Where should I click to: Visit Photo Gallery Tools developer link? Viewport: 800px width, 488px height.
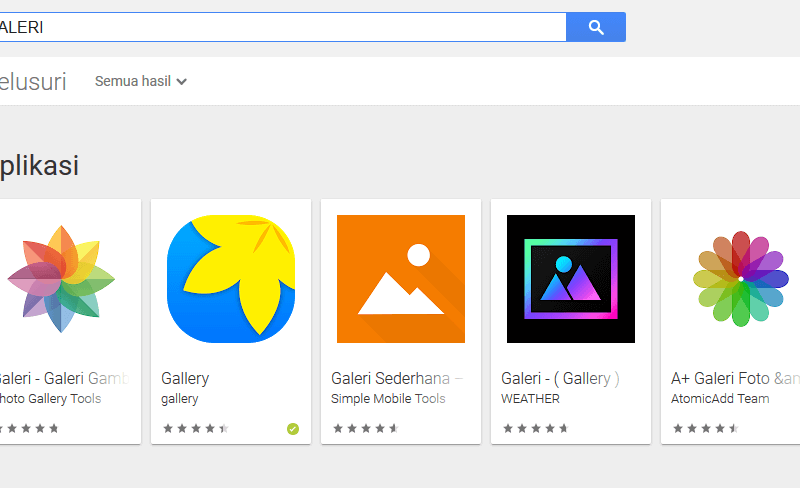coord(50,399)
